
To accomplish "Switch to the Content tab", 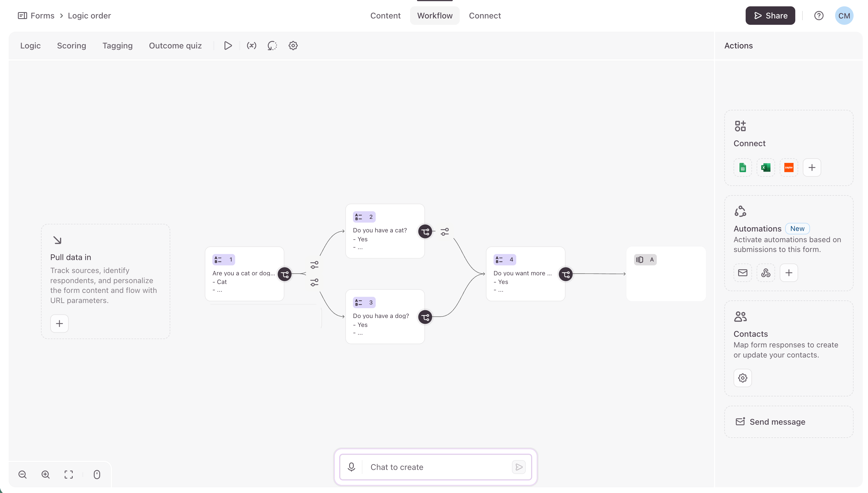I will 385,16.
